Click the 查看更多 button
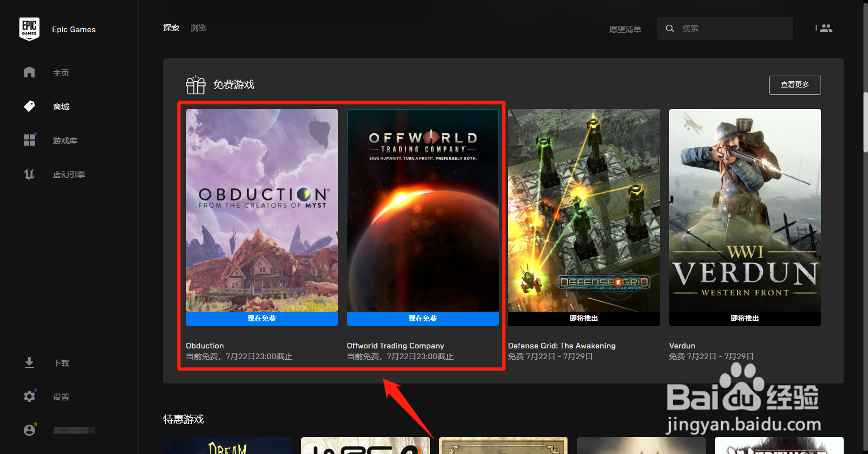This screenshot has width=868, height=454. [795, 85]
